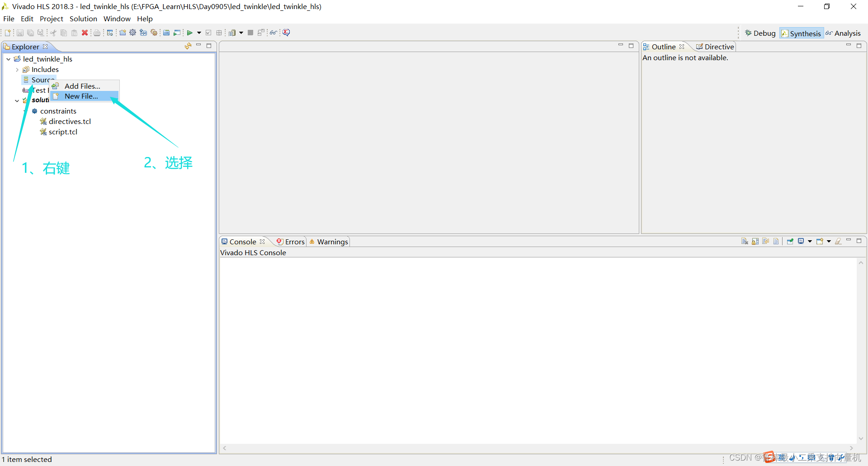Click the Copy toolbar icon

[x=64, y=33]
